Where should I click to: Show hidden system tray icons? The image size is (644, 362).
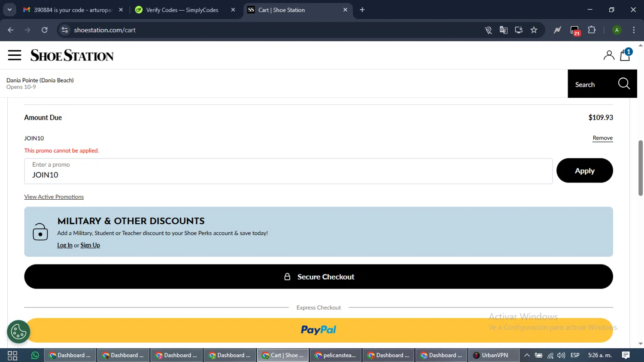tap(527, 356)
